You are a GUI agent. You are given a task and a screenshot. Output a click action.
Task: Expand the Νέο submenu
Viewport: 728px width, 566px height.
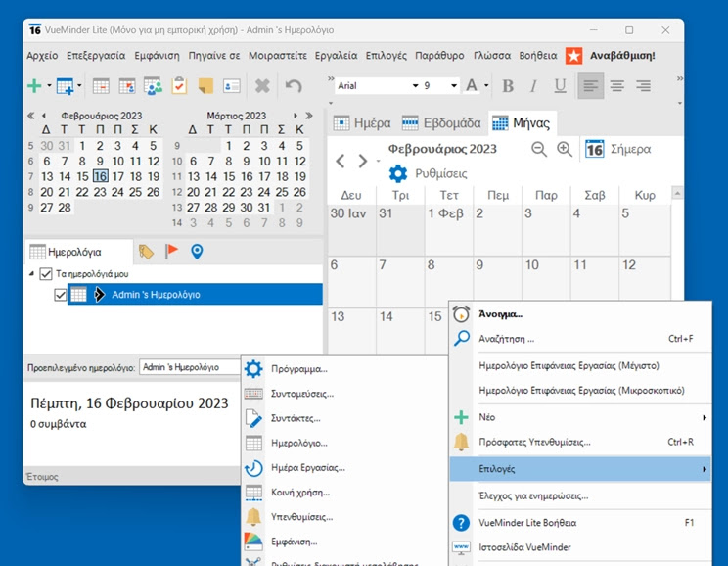[580, 417]
